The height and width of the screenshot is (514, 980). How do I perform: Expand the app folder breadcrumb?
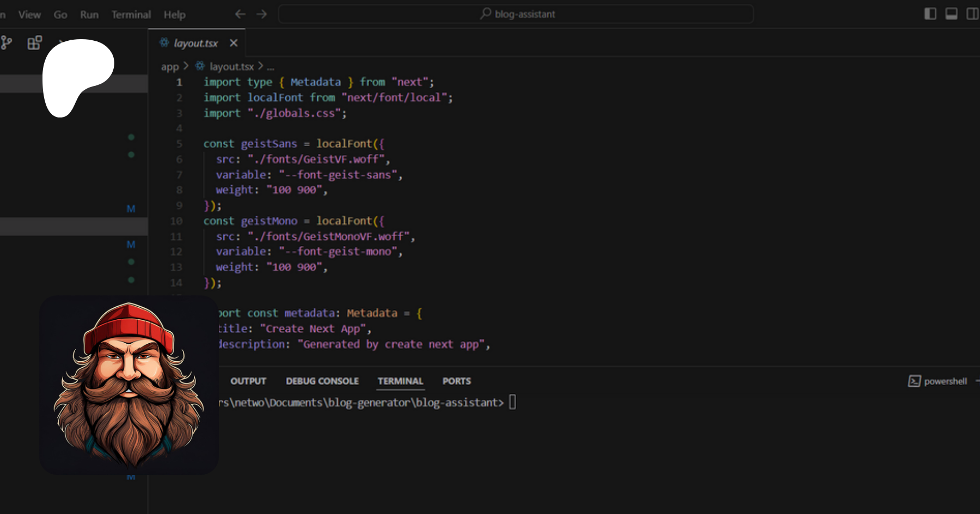(x=169, y=66)
